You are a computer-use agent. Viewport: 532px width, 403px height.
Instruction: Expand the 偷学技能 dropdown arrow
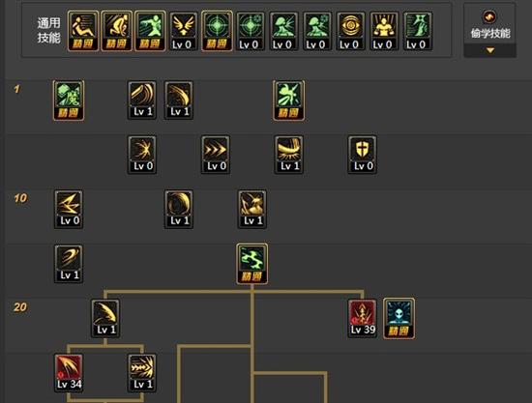point(490,50)
